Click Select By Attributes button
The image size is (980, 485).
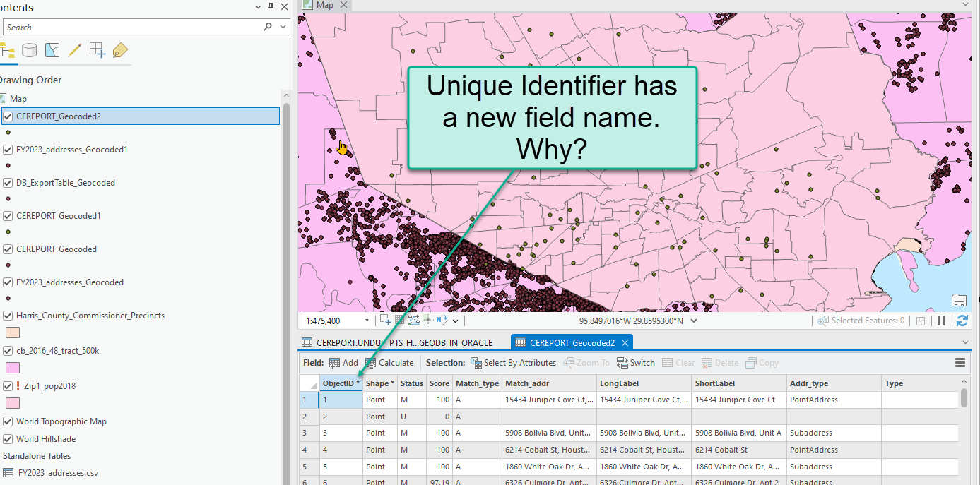pyautogui.click(x=513, y=363)
